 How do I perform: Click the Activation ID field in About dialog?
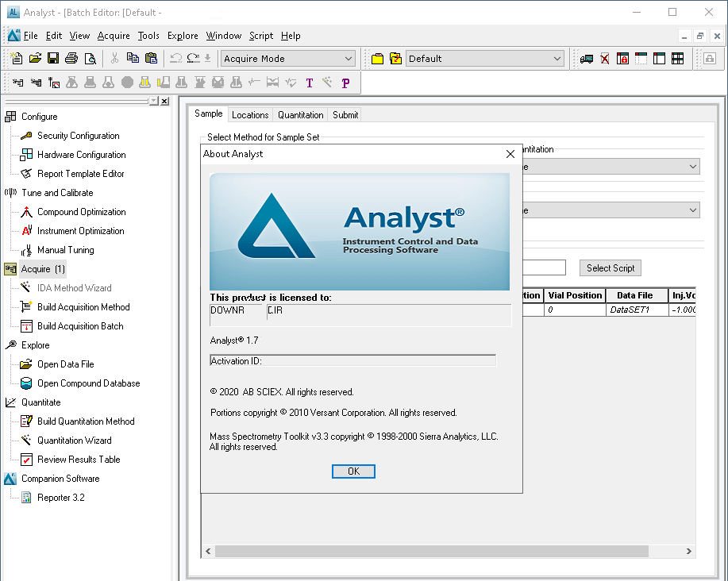352,360
